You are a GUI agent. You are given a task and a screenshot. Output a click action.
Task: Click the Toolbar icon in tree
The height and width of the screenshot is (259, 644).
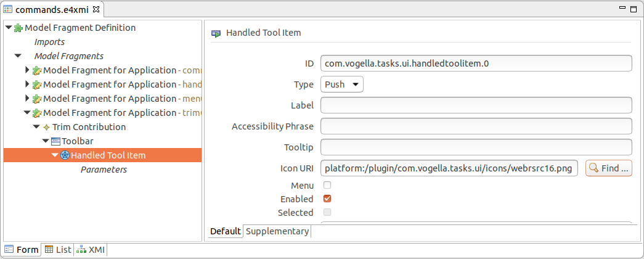pos(55,141)
